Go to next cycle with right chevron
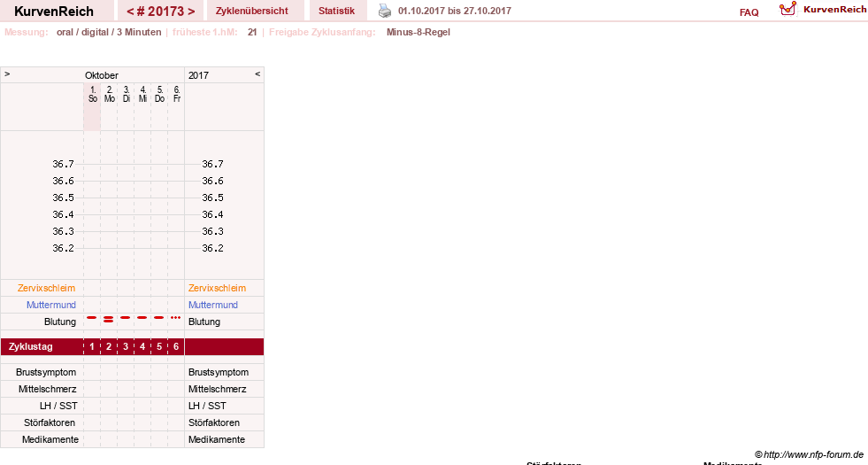Viewport: 868px width, 465px height. 191,12
